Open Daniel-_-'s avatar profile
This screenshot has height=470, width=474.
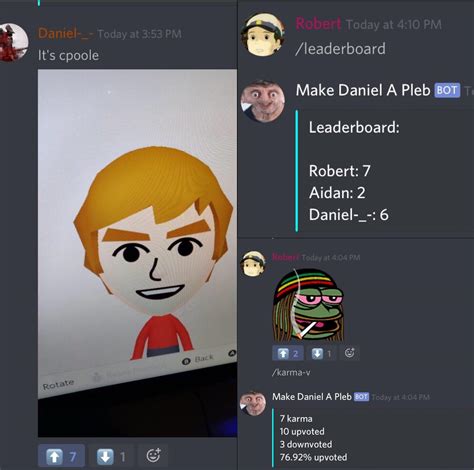[x=12, y=43]
